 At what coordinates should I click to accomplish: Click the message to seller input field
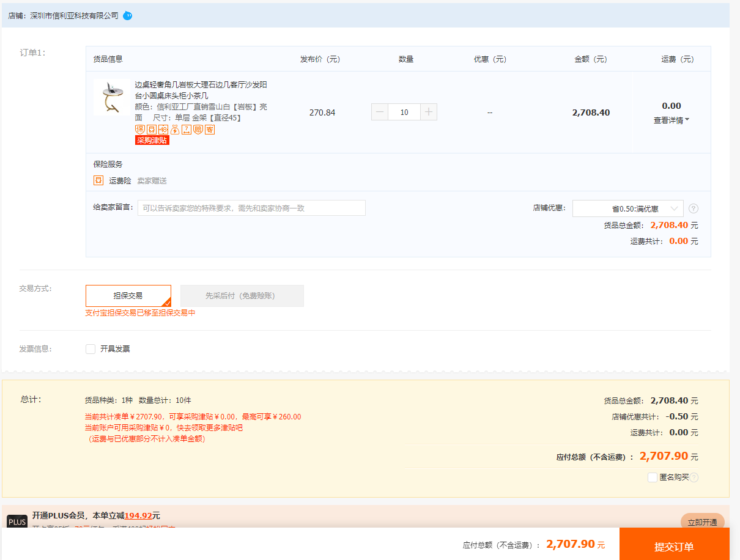(251, 208)
